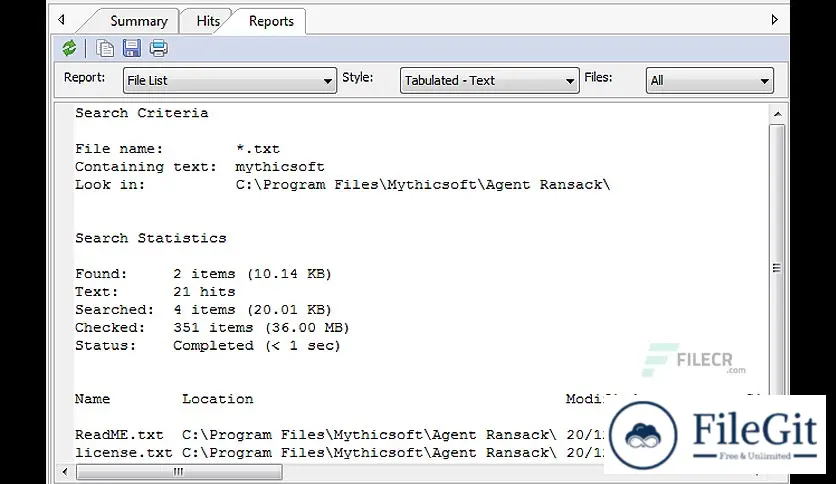Open the Files All dropdown
Image resolution: width=836 pixels, height=484 pixels.
coord(710,80)
